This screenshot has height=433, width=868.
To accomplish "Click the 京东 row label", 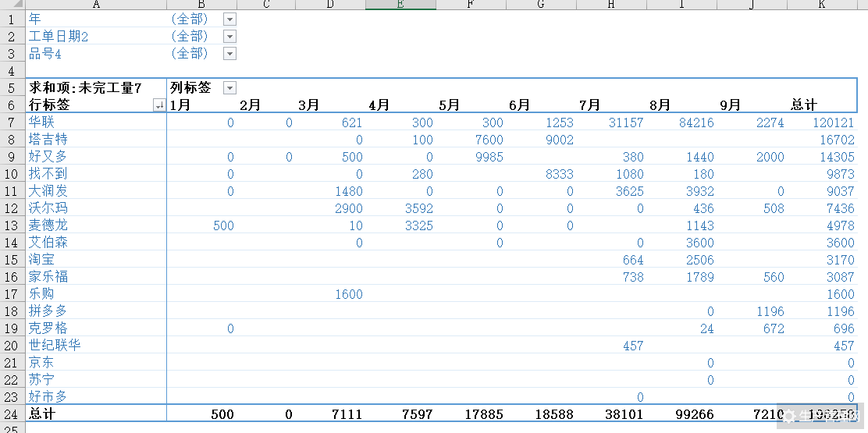I will tap(41, 362).
